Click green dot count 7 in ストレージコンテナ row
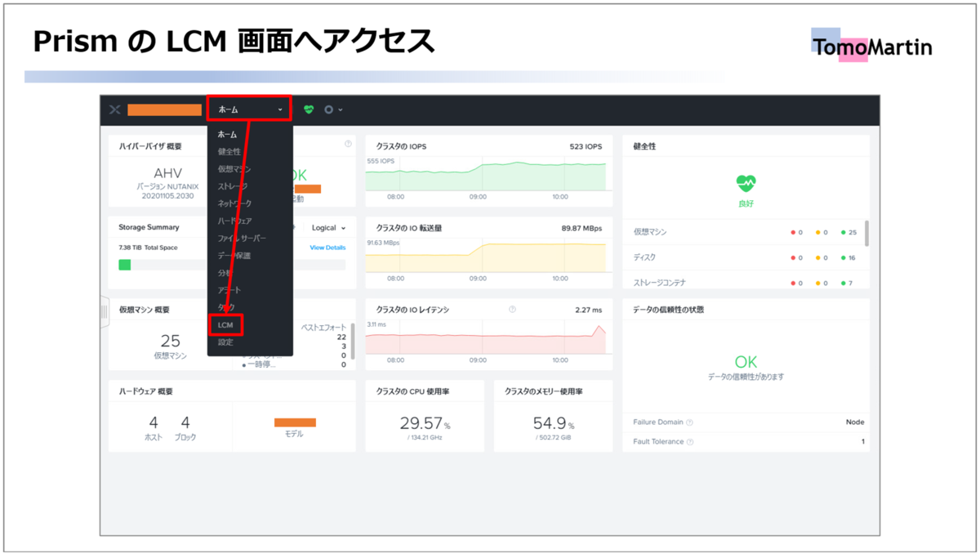Image resolution: width=980 pixels, height=554 pixels. [x=849, y=283]
